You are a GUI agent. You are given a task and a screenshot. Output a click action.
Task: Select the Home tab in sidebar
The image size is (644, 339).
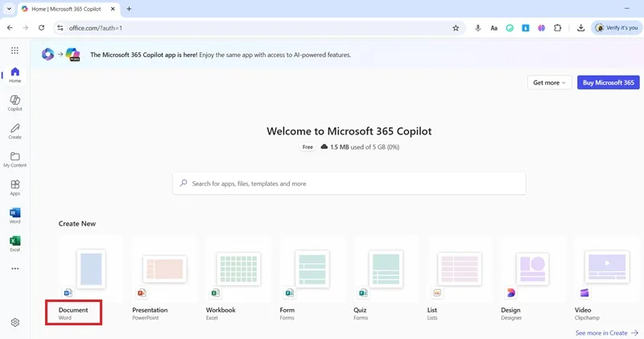click(14, 75)
